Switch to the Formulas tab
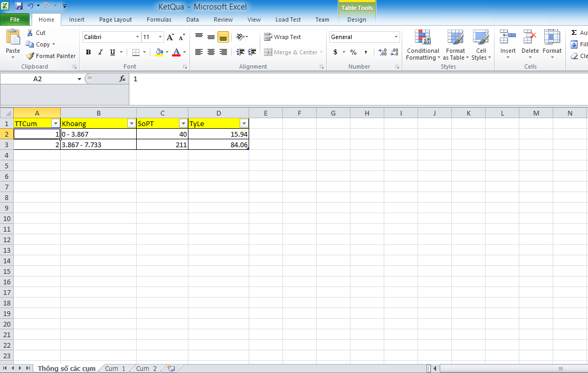The width and height of the screenshot is (588, 373). 159,20
